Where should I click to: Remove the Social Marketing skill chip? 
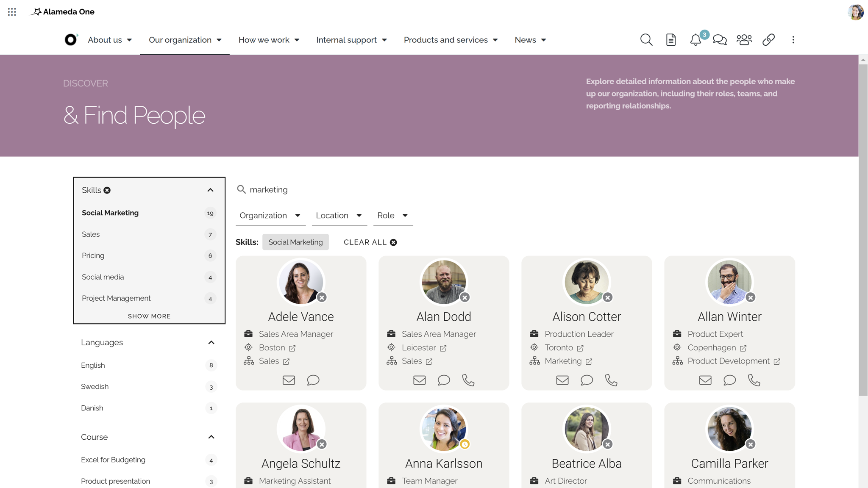295,242
